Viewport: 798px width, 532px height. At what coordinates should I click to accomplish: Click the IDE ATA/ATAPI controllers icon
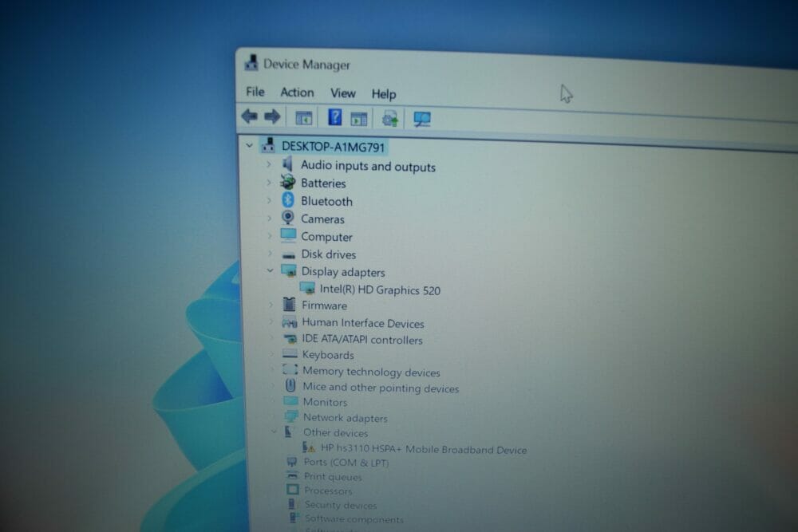click(x=290, y=338)
